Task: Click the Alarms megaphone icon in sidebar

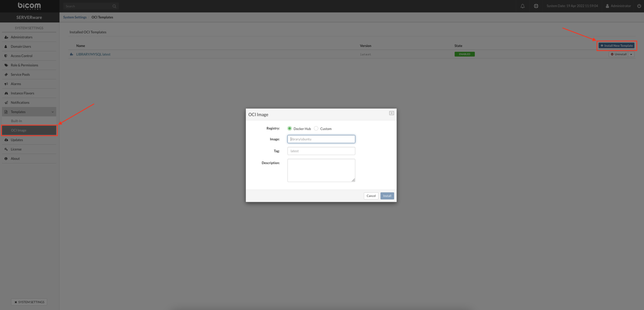Action: (6, 84)
